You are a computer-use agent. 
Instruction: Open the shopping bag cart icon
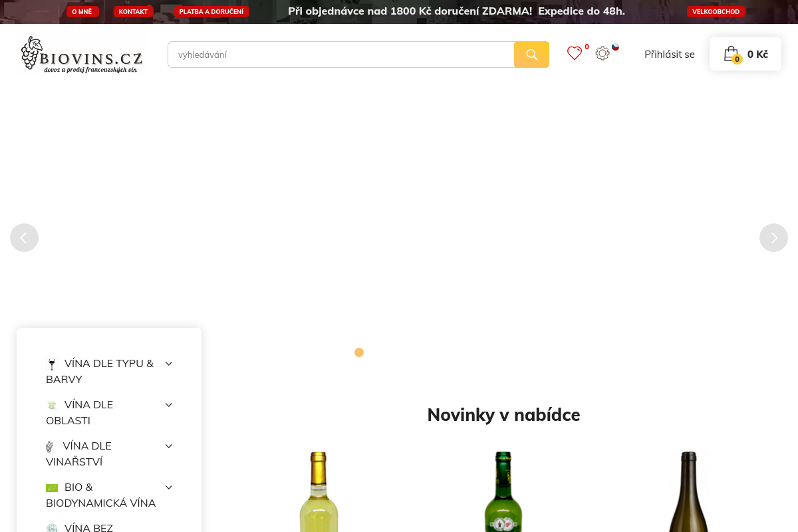point(731,54)
